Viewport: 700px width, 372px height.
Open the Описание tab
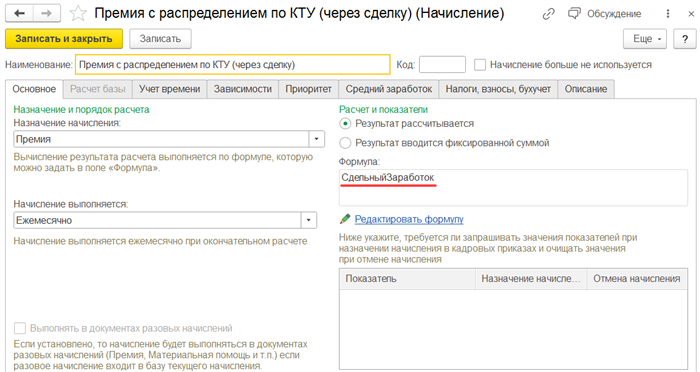point(586,89)
